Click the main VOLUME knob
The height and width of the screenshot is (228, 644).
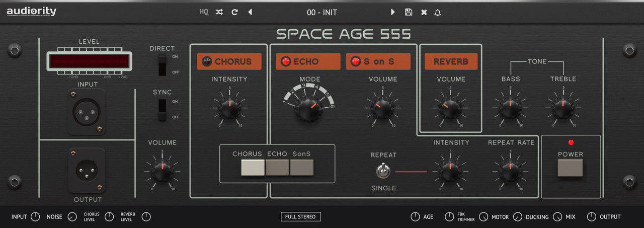coord(162,171)
